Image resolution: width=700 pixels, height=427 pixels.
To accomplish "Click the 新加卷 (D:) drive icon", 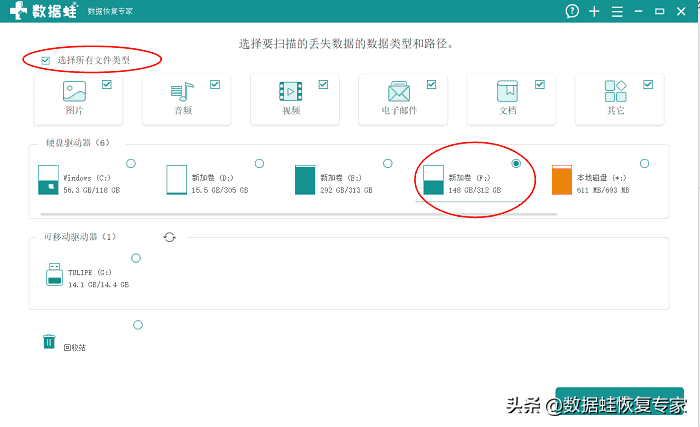I will tap(176, 180).
